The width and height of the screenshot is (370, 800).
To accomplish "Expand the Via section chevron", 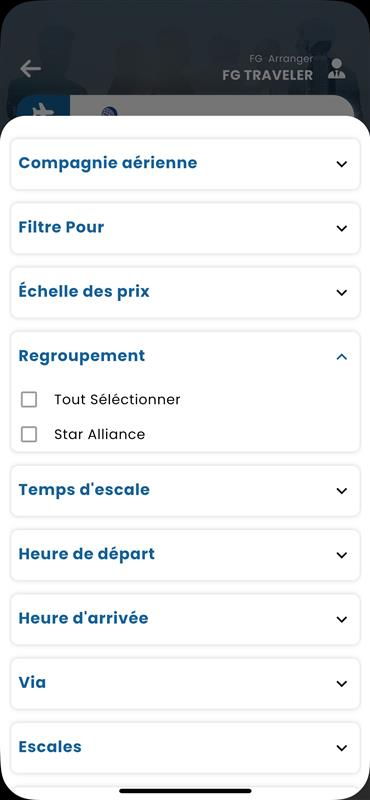I will coord(341,683).
